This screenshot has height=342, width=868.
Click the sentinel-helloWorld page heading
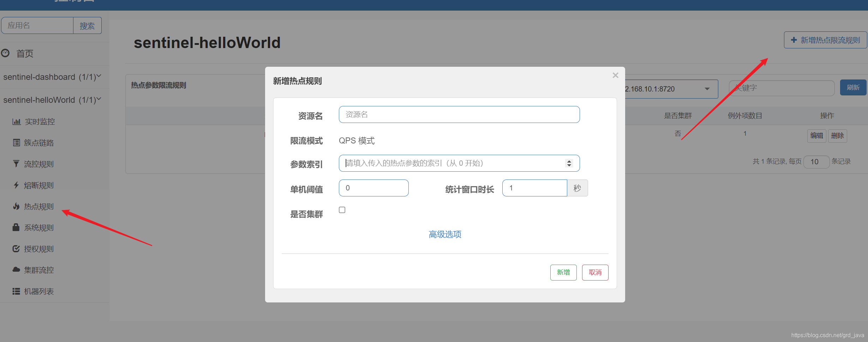[x=207, y=43]
